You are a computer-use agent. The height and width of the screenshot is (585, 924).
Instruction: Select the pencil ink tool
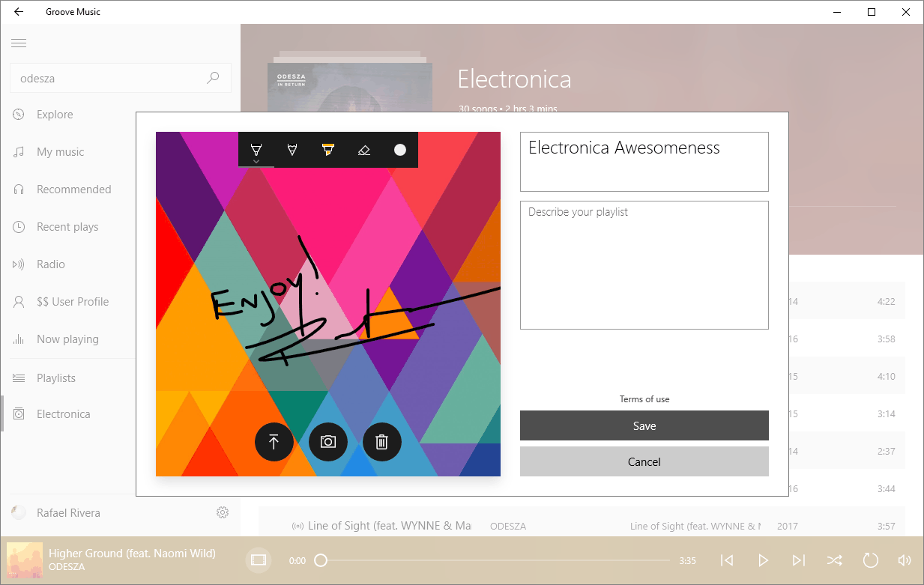pos(292,150)
